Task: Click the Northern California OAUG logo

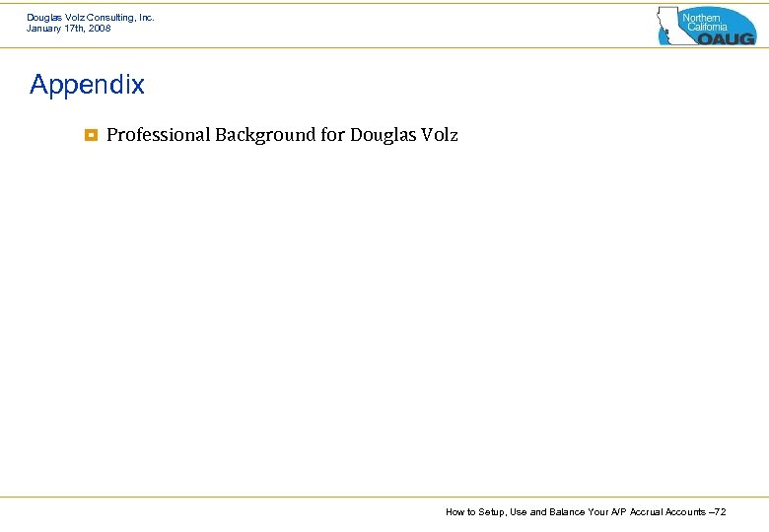Action: 707,26
